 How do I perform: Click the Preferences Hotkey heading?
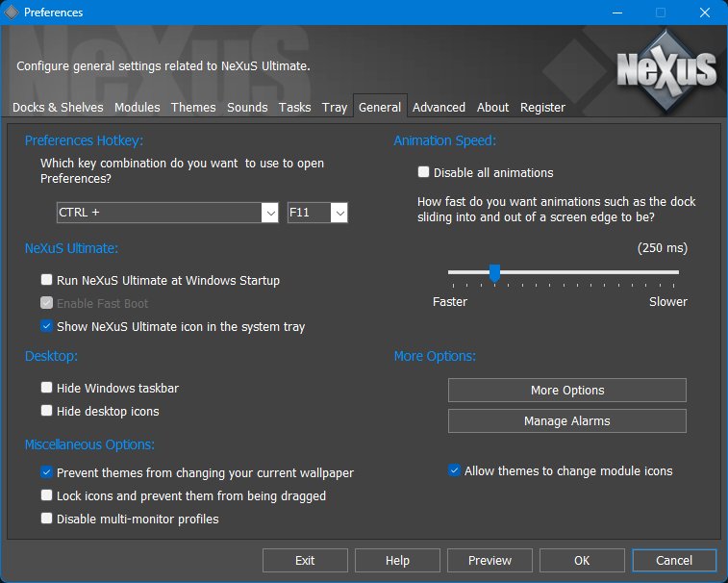(84, 140)
